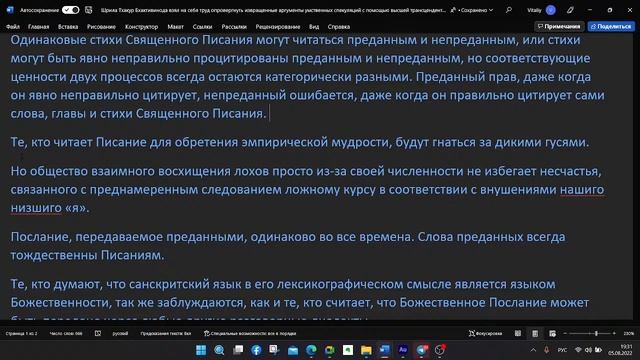Click the Предсказания текста status entry
Viewport: 640px width, 360px height.
pos(166,333)
